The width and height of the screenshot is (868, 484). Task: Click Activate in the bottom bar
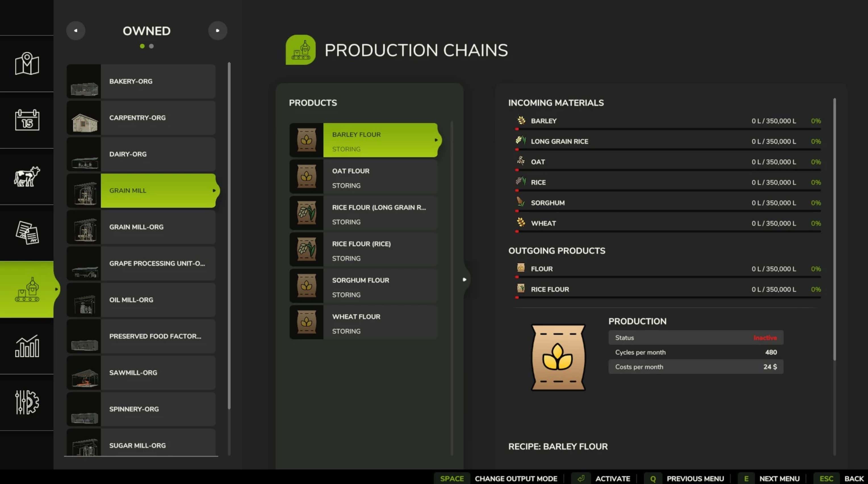pos(612,479)
